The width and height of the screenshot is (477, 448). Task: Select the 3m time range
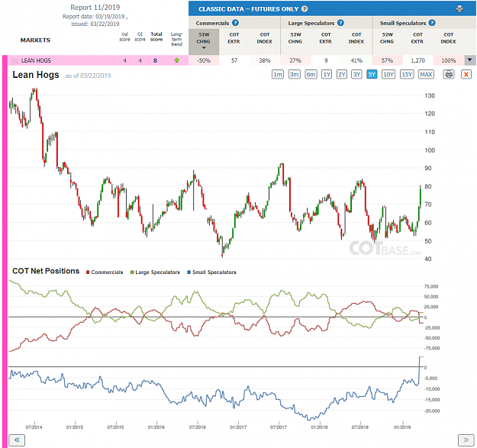pos(294,74)
